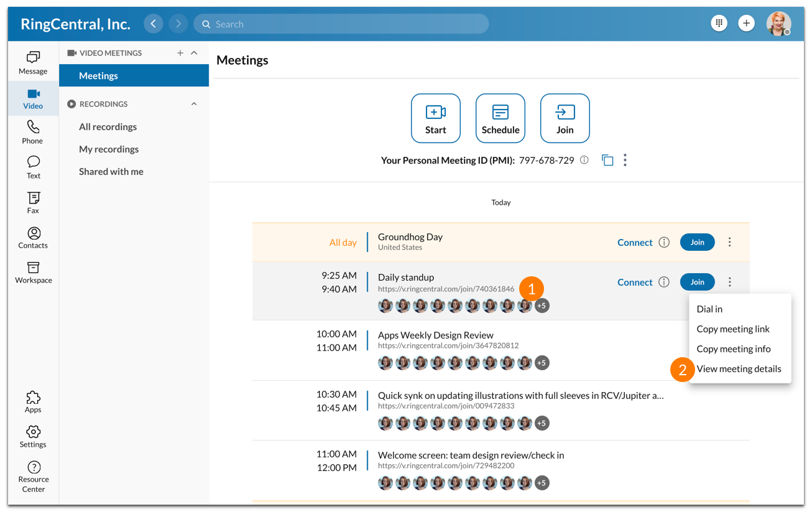Screen dimensions: 812x514
Task: Click Connect link for Daily standup
Action: (x=634, y=283)
